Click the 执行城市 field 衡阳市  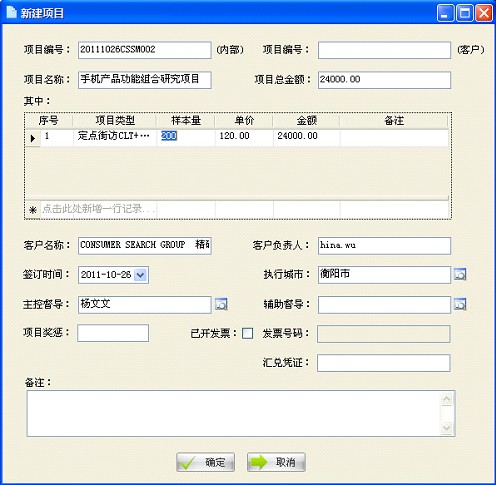pyautogui.click(x=384, y=275)
